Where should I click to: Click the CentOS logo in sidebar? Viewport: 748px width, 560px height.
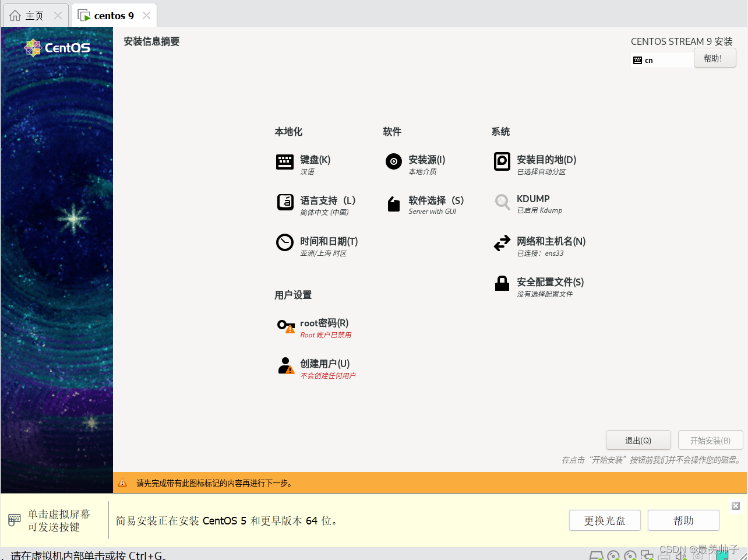click(x=58, y=47)
